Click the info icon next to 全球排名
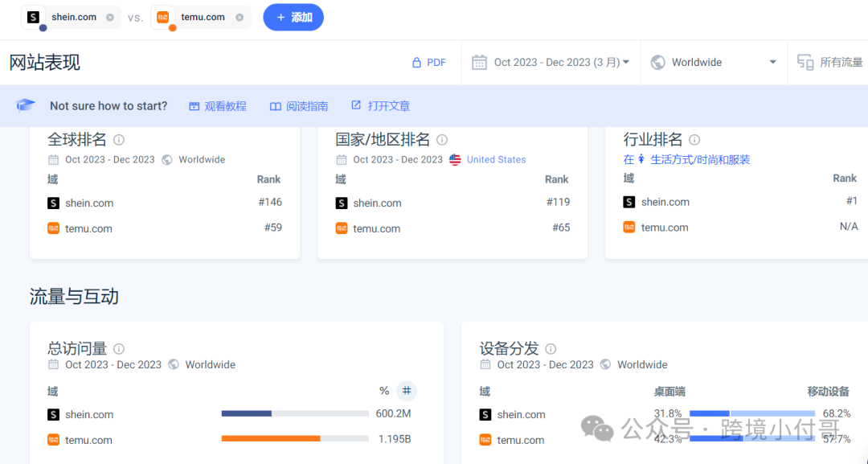The image size is (868, 464). pos(118,139)
